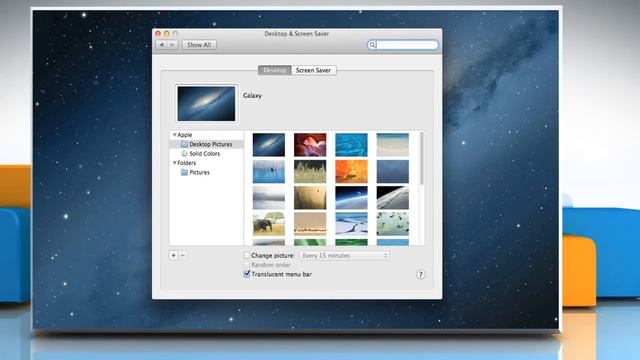Click the wallpaper grid vertical scrollbar
This screenshot has height=360, width=640.
pyautogui.click(x=422, y=158)
